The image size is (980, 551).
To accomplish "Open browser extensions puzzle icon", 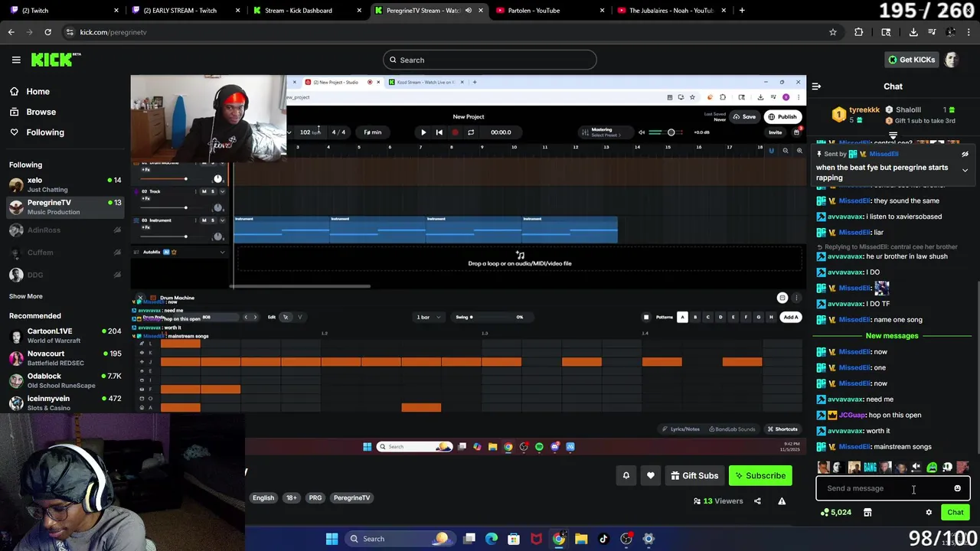I will (858, 32).
